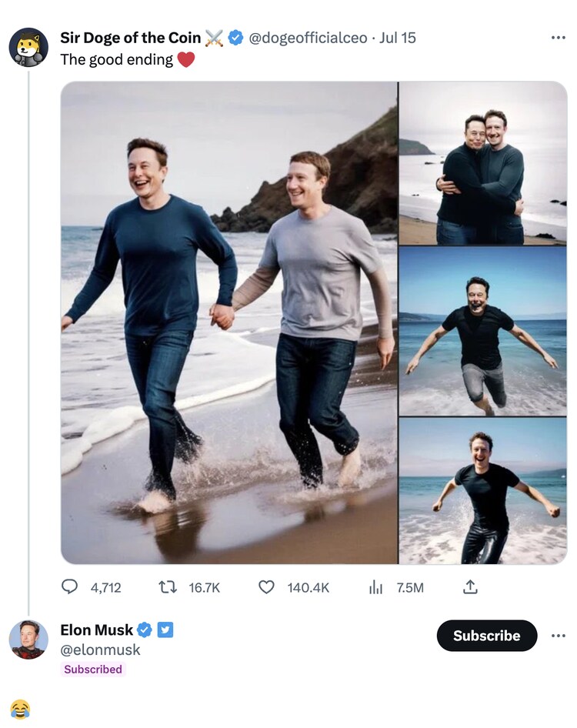577x728 pixels.
Task: Open the @elonmusk handle link
Action: coord(100,650)
